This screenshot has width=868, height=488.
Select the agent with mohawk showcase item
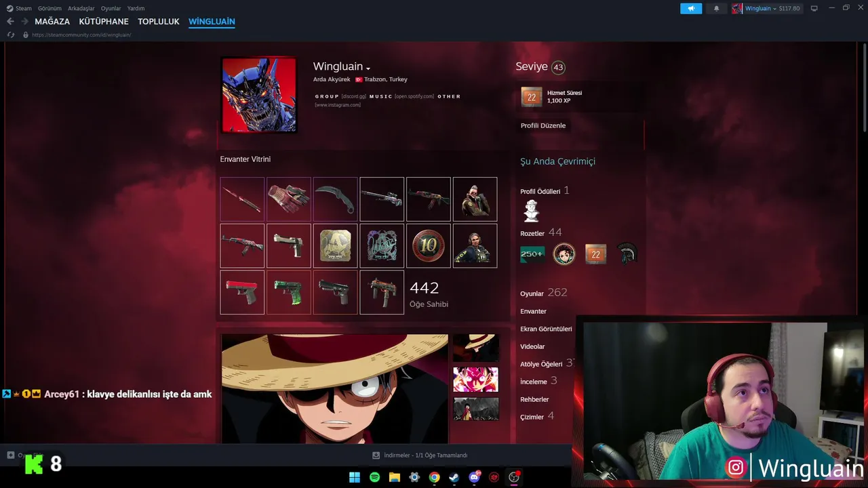[475, 199]
